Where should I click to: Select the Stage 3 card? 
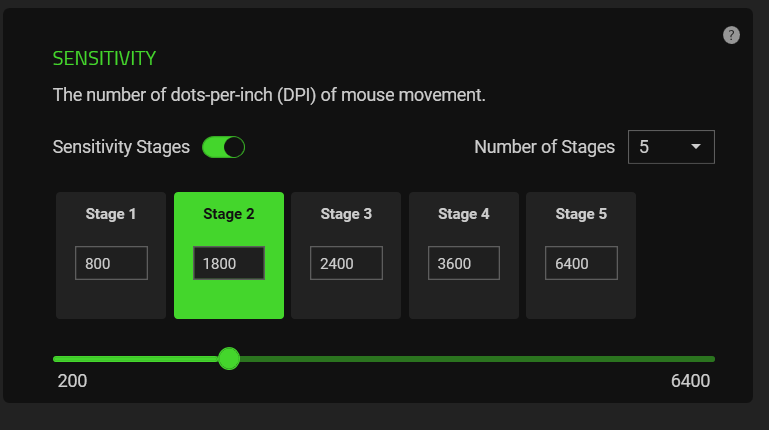(x=346, y=295)
